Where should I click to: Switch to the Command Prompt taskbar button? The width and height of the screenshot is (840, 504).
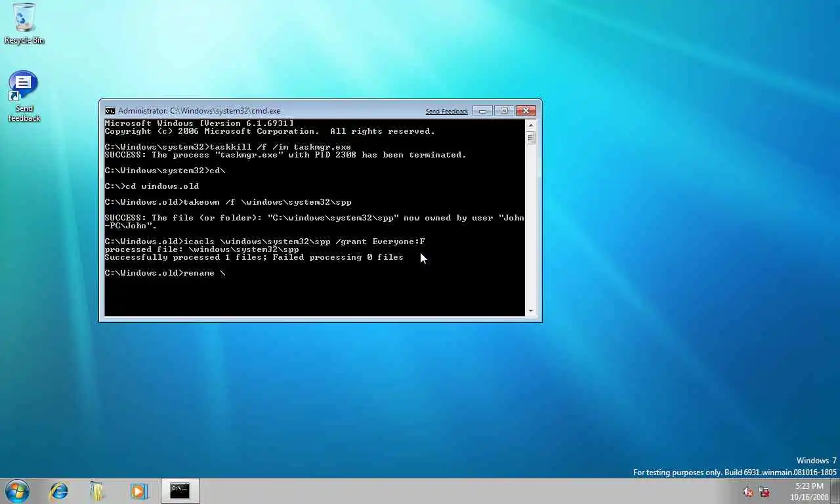click(180, 491)
